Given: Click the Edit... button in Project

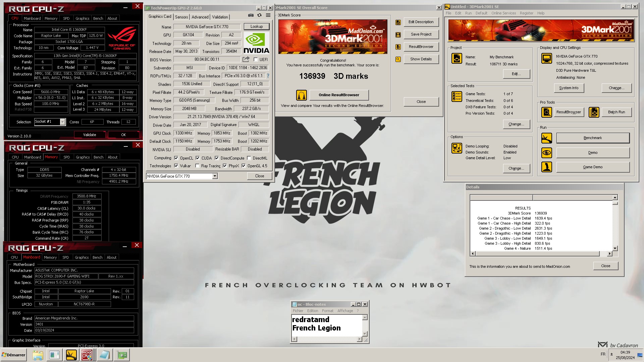Looking at the screenshot, I should tap(516, 74).
